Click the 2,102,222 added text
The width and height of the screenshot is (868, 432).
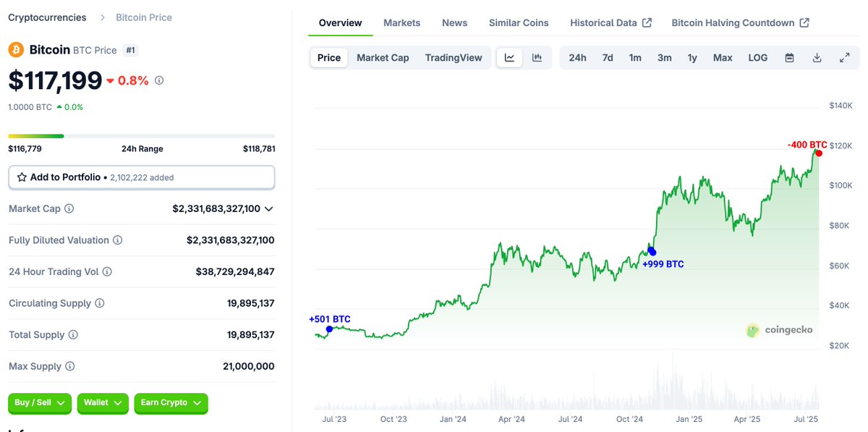[x=142, y=177]
